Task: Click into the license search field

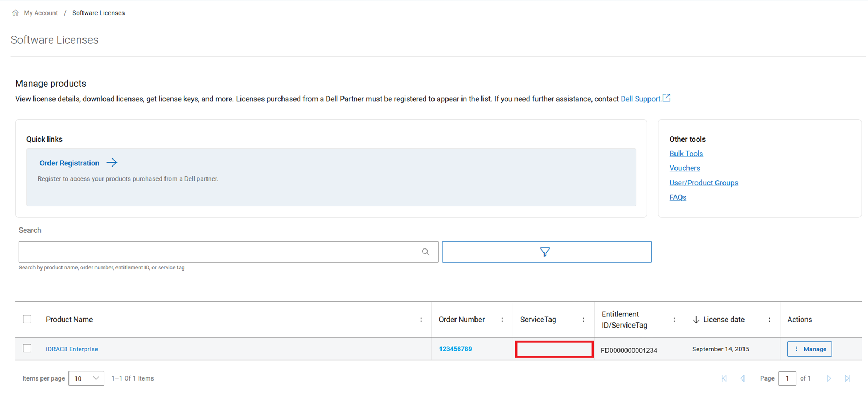Action: [x=218, y=252]
